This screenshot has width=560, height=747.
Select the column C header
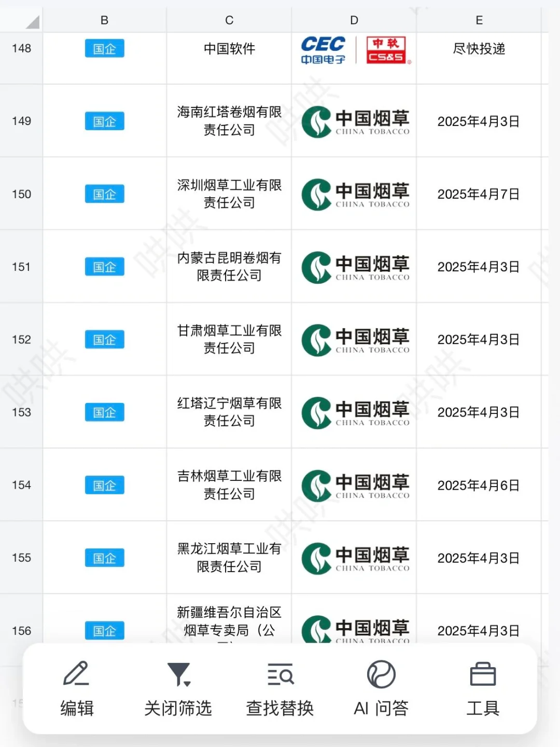pyautogui.click(x=229, y=20)
